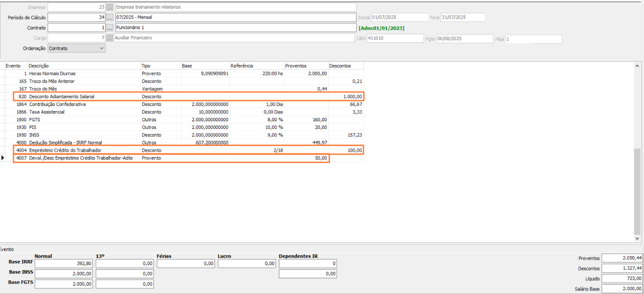The height and width of the screenshot is (294, 644).
Task: Select the Horas Normais Diurnas row
Action: click(x=184, y=74)
